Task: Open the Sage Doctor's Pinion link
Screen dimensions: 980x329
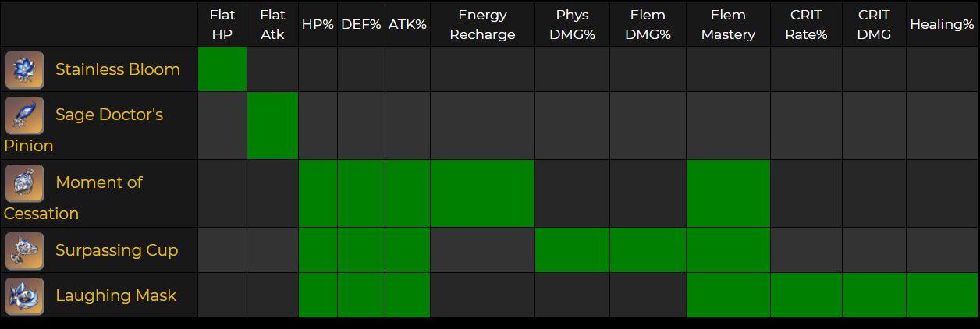Action: coord(108,115)
